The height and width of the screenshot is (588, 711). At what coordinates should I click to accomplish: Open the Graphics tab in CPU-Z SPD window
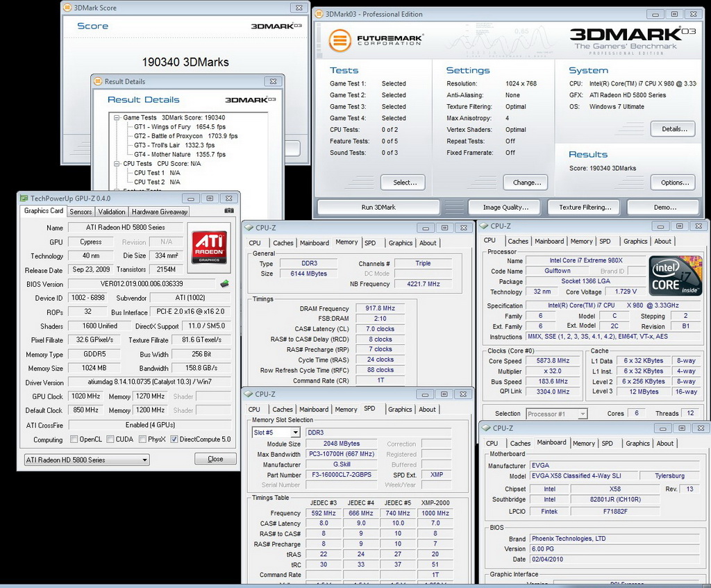[x=400, y=410]
